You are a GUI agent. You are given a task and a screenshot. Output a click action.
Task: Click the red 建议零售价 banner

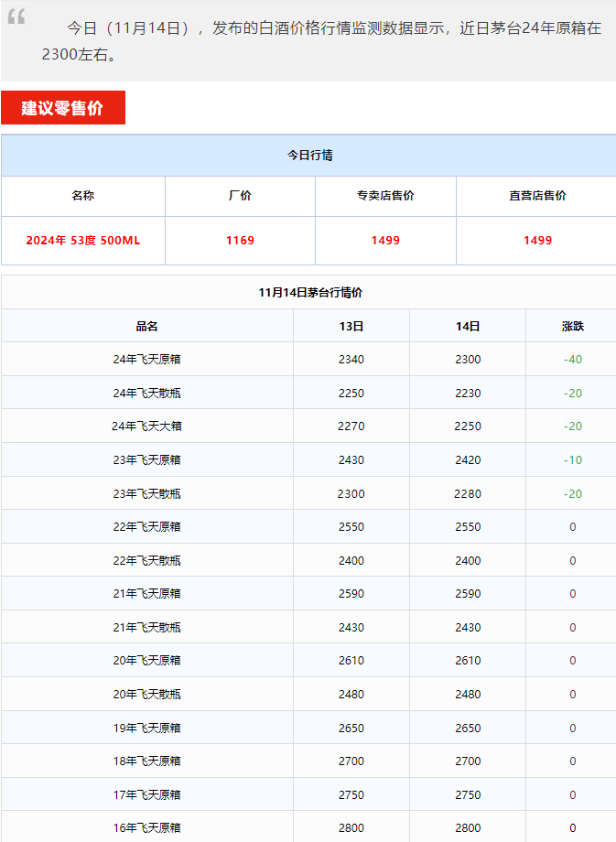pos(62,108)
